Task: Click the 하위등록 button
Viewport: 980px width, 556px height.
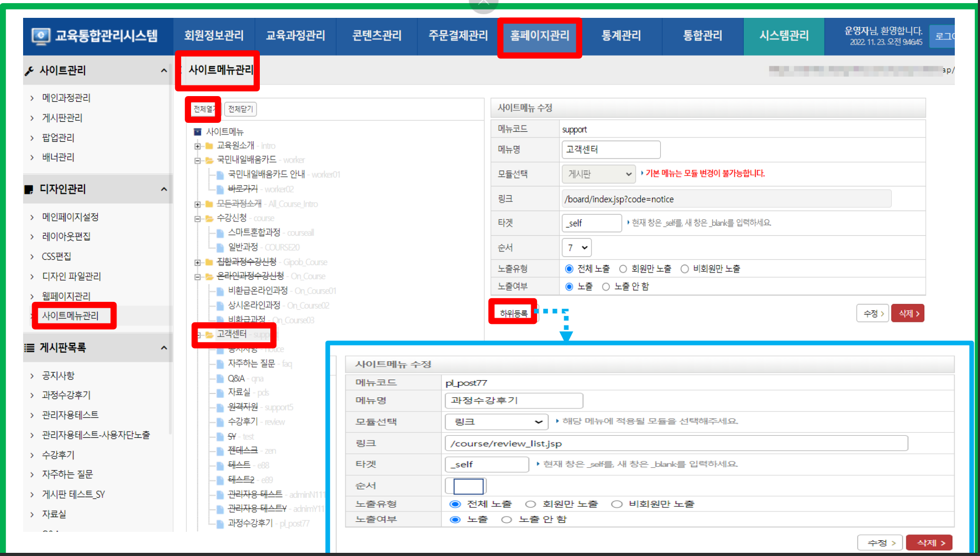Action: 513,313
